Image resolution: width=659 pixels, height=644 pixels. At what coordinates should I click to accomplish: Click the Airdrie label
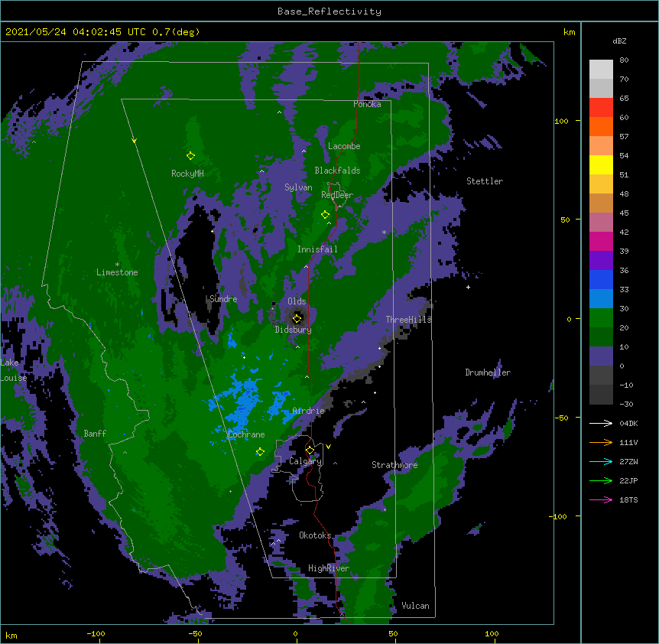[x=309, y=411]
